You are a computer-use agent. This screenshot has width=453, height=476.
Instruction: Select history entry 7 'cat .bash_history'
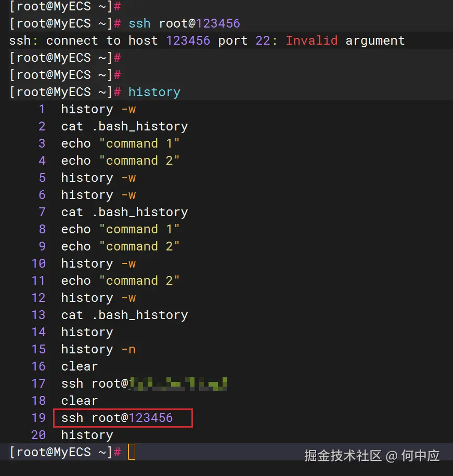coord(124,212)
